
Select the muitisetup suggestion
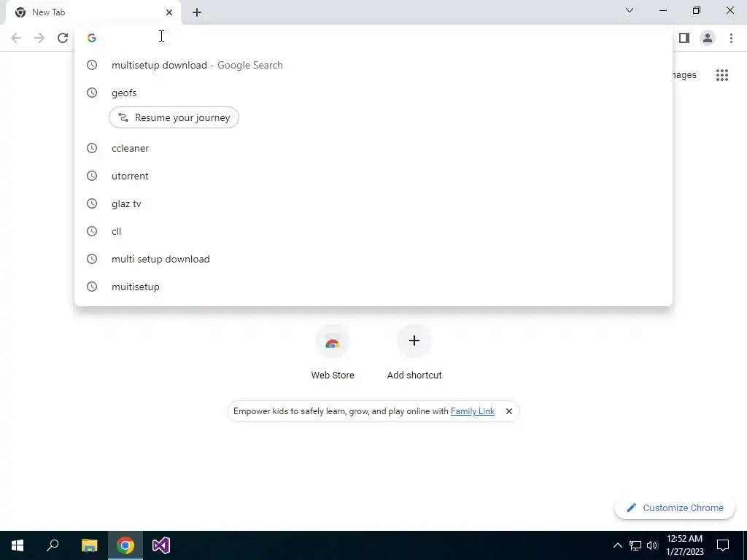coord(373,286)
